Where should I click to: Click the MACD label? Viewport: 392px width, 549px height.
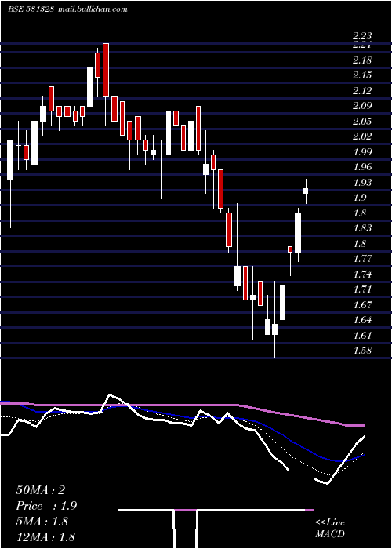click(x=330, y=534)
